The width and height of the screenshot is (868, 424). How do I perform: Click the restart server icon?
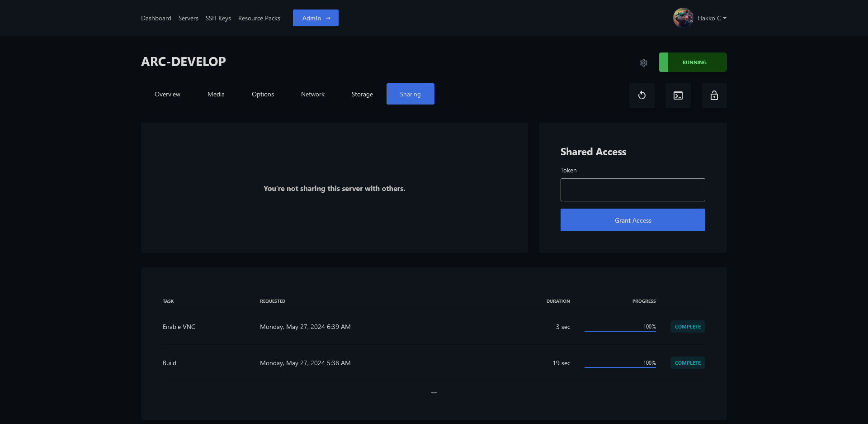click(x=642, y=95)
